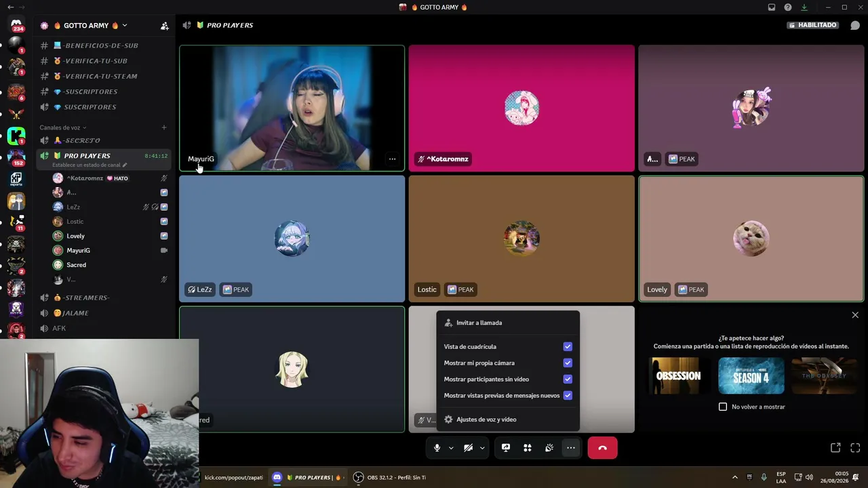The width and height of the screenshot is (868, 488).
Task: Turn on camera in call controls
Action: (468, 448)
